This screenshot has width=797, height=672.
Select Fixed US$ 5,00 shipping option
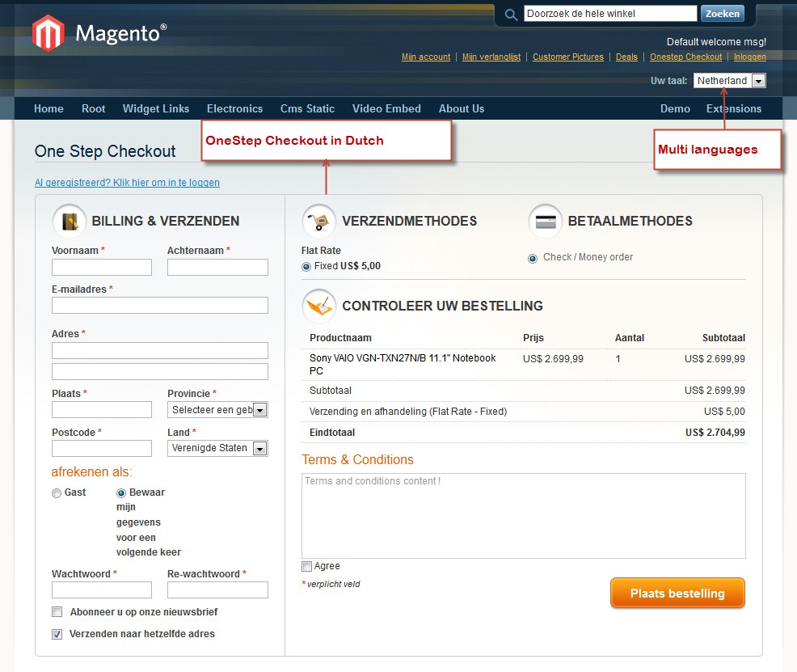point(306,266)
